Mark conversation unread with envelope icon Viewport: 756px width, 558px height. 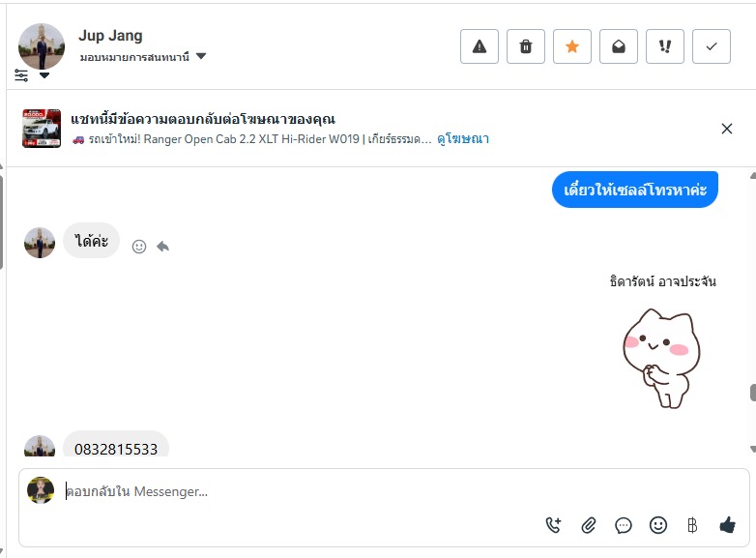(619, 46)
